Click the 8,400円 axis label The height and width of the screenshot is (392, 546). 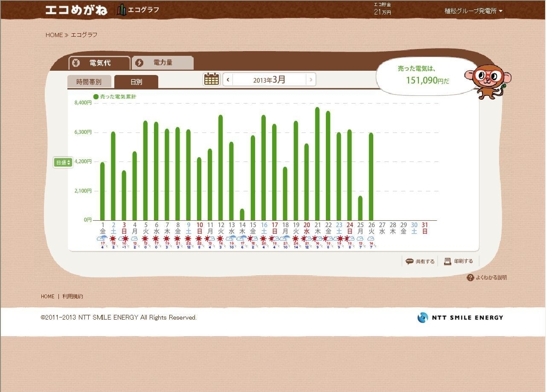coord(83,103)
